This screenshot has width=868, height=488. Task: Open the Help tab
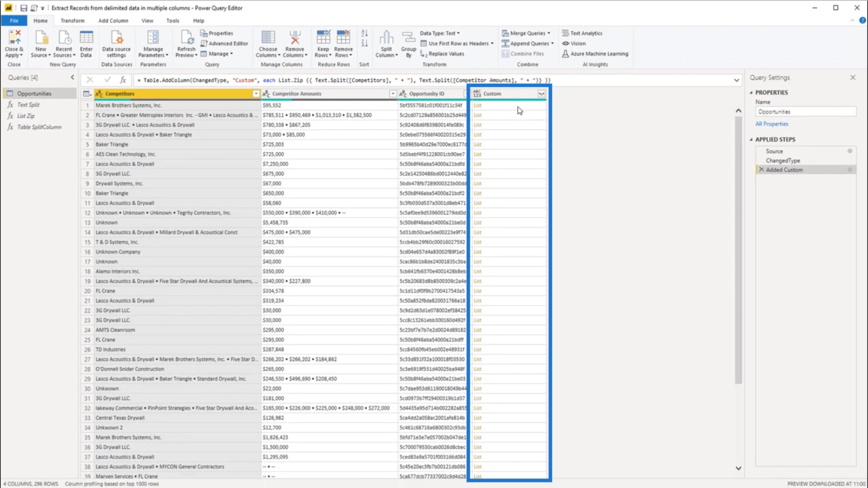tap(198, 21)
